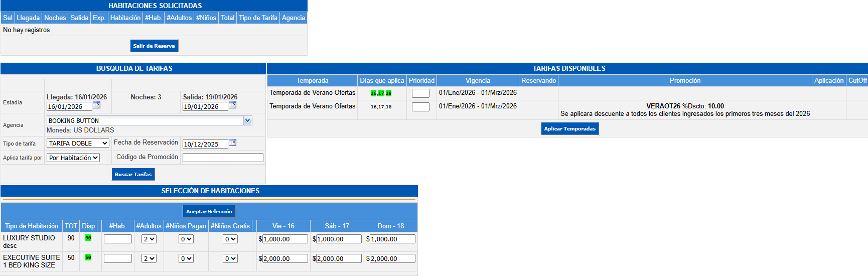Click green availability 90 for Luxury Studio
This screenshot has width=868, height=280.
click(x=88, y=238)
